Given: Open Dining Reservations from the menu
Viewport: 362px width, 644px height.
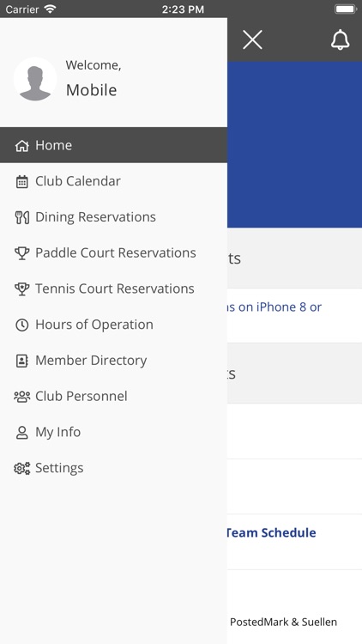Looking at the screenshot, I should coord(113,217).
